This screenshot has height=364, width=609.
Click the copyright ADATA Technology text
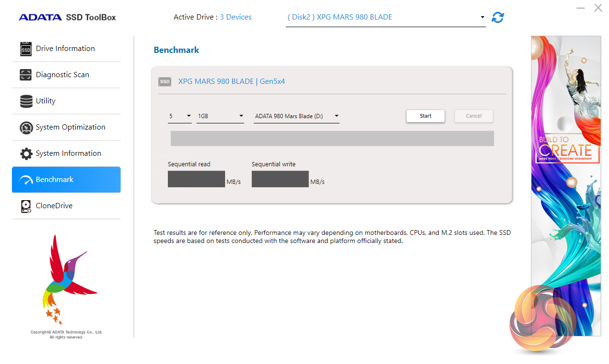tap(66, 334)
